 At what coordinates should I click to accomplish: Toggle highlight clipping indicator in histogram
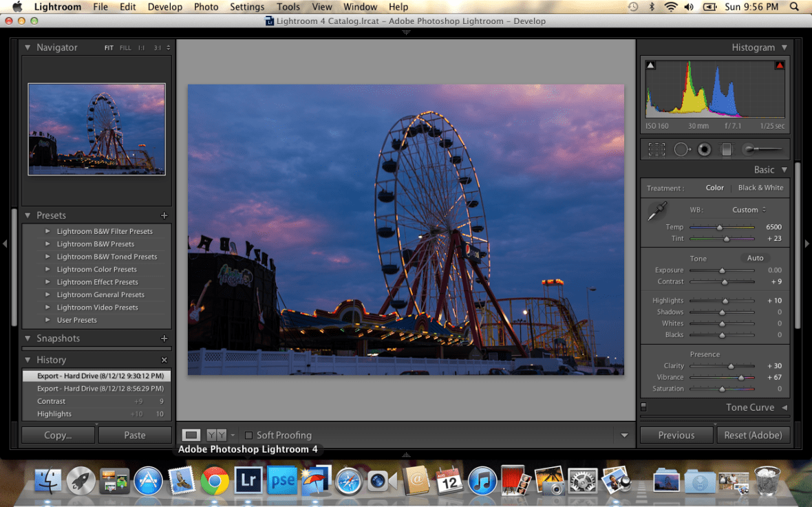pos(780,65)
